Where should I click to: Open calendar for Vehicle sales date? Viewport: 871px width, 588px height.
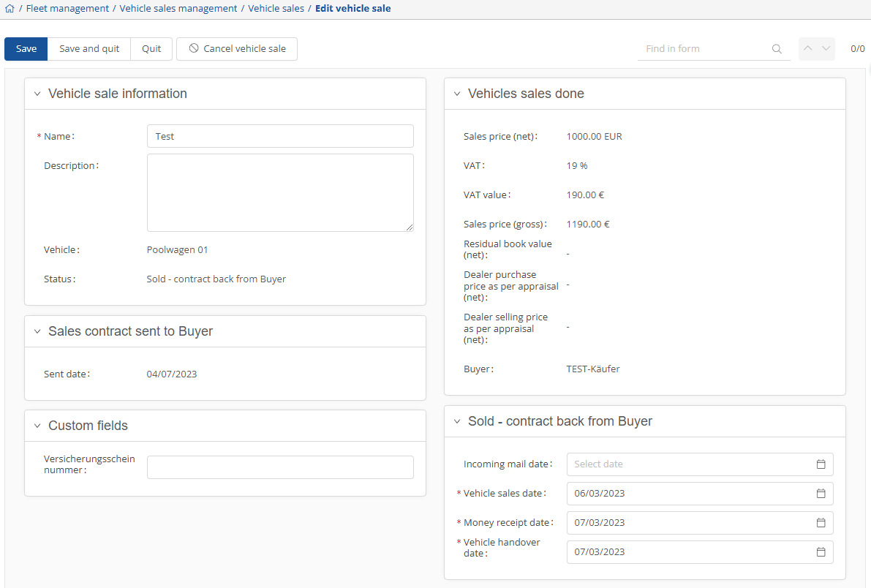(821, 494)
